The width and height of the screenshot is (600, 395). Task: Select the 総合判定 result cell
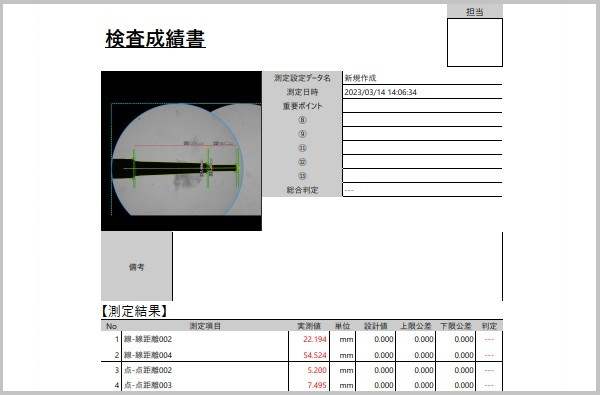422,190
